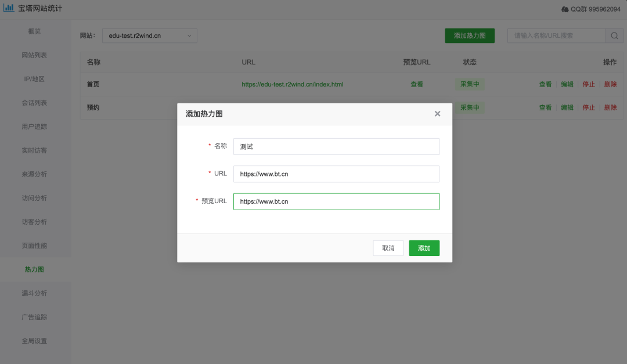The width and height of the screenshot is (627, 364).
Task: Open 来源分析 in the sidebar
Action: pos(34,174)
